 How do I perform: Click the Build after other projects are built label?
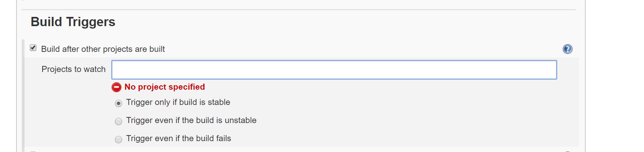(x=103, y=49)
